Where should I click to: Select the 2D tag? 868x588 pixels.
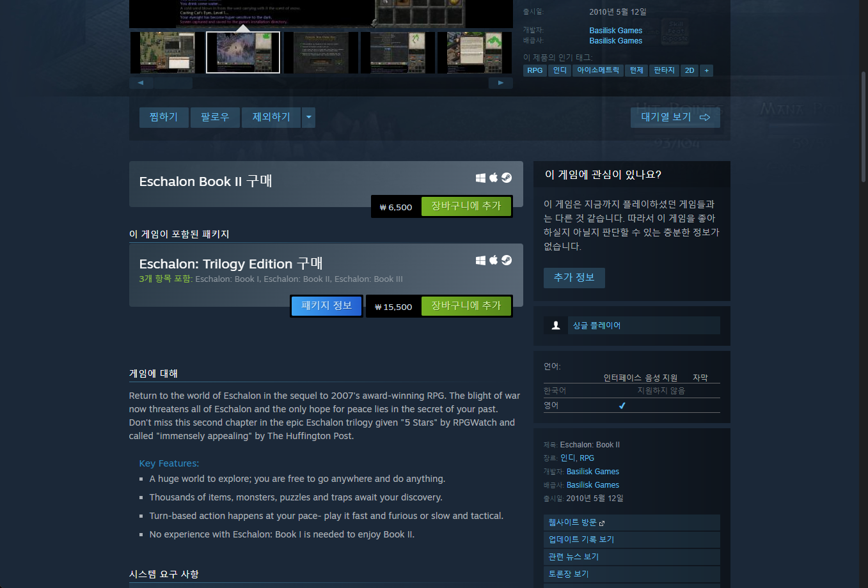coord(690,70)
